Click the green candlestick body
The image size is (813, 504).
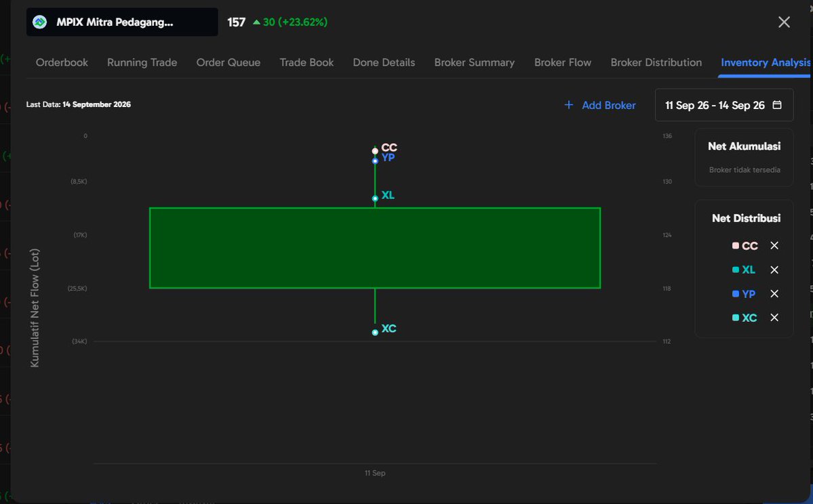click(375, 248)
